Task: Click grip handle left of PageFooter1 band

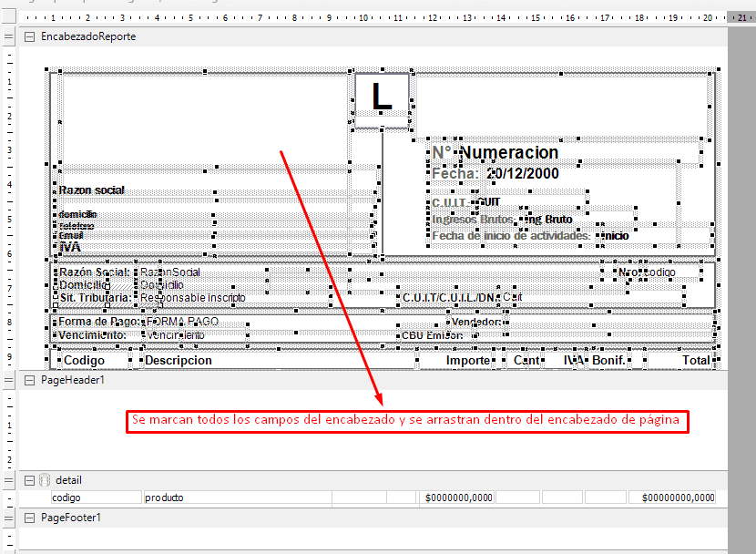Action: (9, 518)
